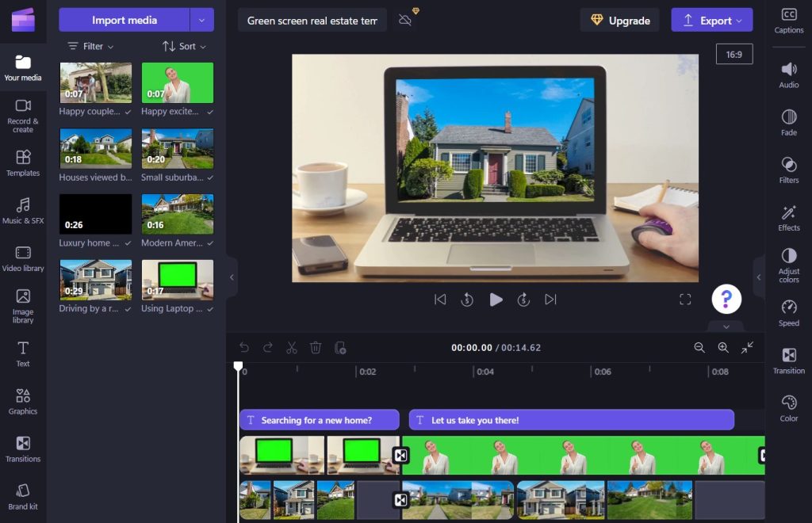Click transition marker between laptop and woman clips

pos(401,455)
